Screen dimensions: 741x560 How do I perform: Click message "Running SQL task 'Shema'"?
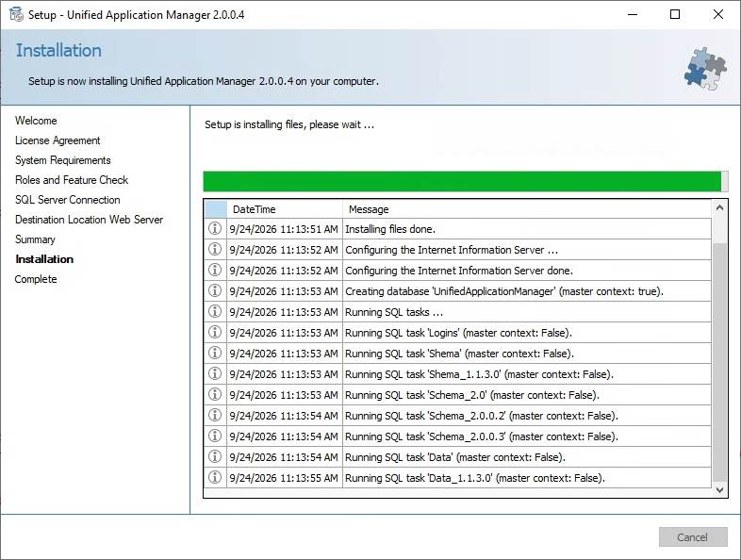click(x=459, y=354)
